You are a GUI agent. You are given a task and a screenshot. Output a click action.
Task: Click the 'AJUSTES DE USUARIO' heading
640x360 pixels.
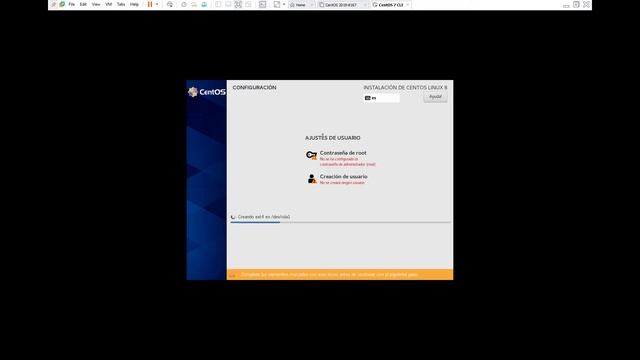(x=333, y=138)
